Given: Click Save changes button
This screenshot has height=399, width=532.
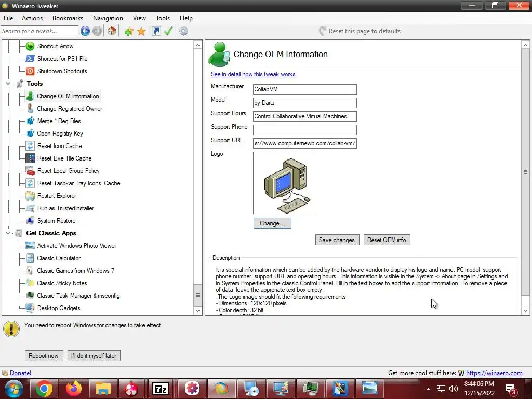Looking at the screenshot, I should click(x=337, y=240).
